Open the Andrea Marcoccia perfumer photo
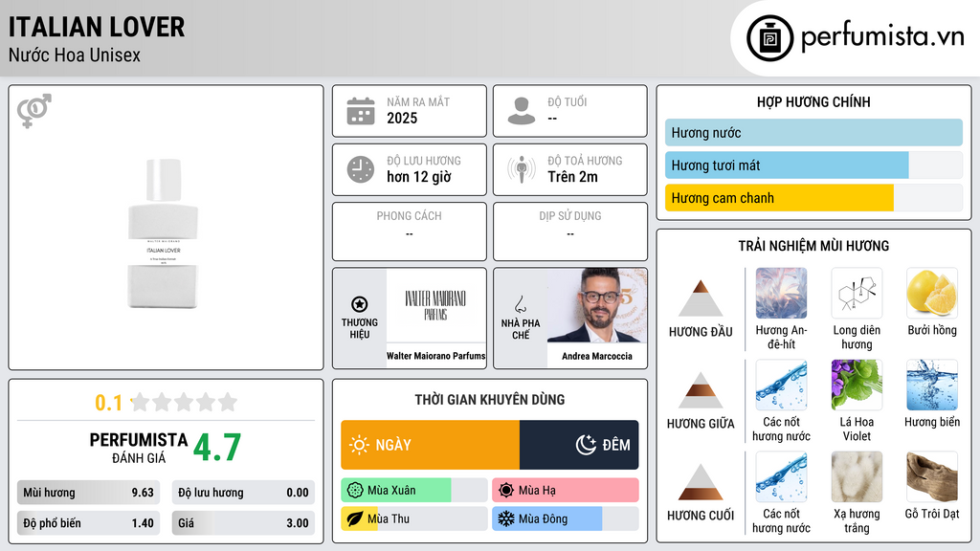Viewport: 980px width, 551px height. tap(597, 305)
